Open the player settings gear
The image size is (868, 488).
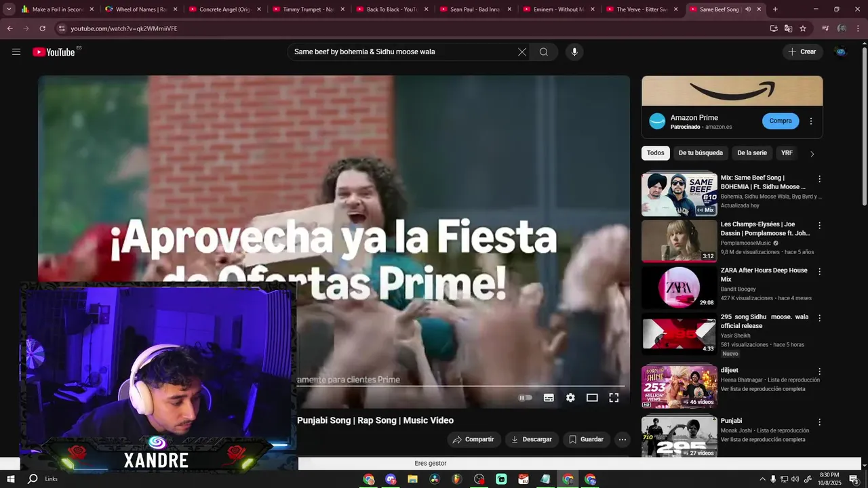click(x=570, y=398)
